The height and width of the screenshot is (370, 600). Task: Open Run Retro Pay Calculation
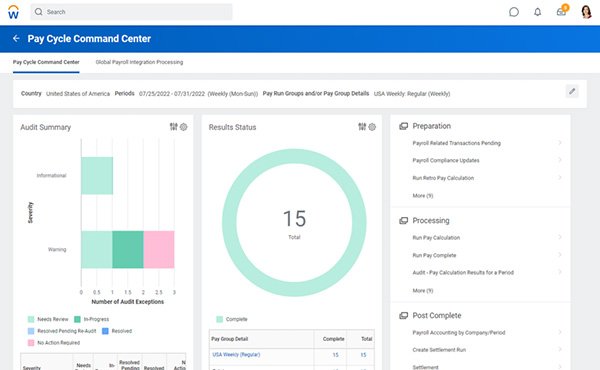click(x=443, y=178)
